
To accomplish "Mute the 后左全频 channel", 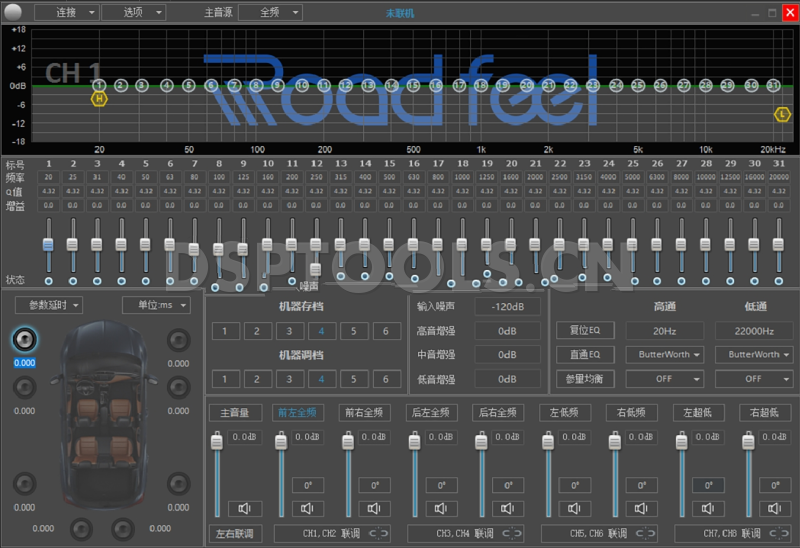I will pyautogui.click(x=441, y=508).
